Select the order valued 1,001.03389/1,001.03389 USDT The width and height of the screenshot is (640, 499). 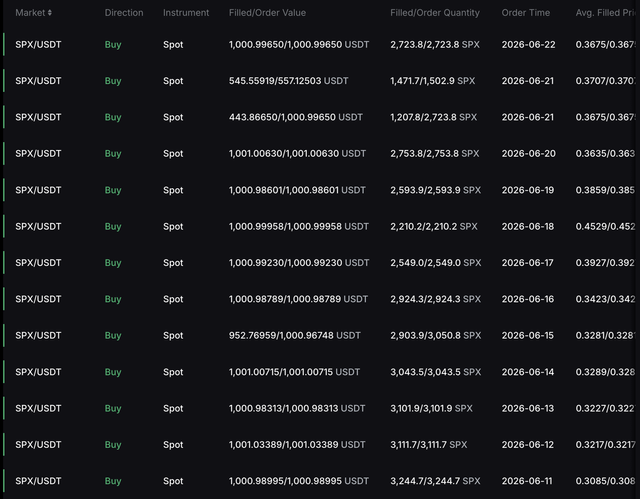coord(297,445)
